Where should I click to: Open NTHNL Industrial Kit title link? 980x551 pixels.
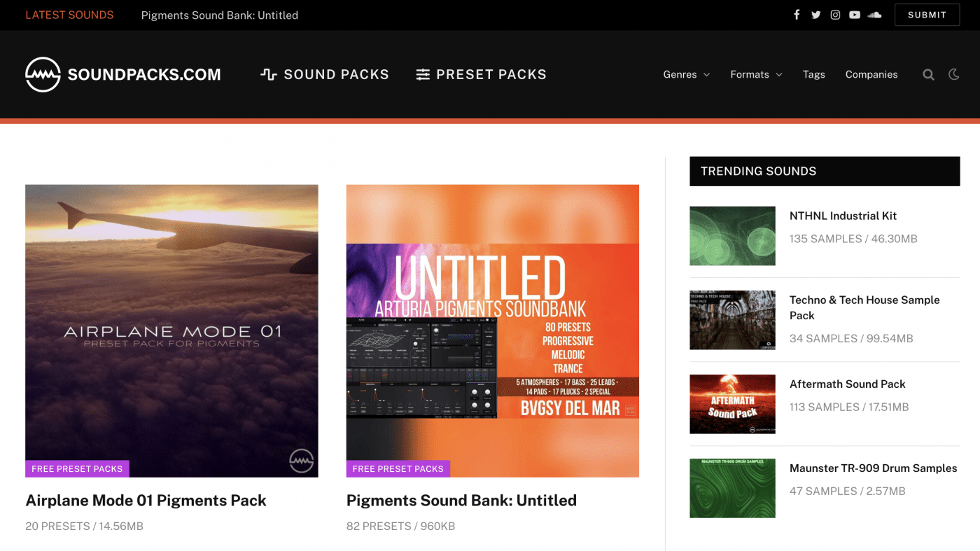click(843, 216)
